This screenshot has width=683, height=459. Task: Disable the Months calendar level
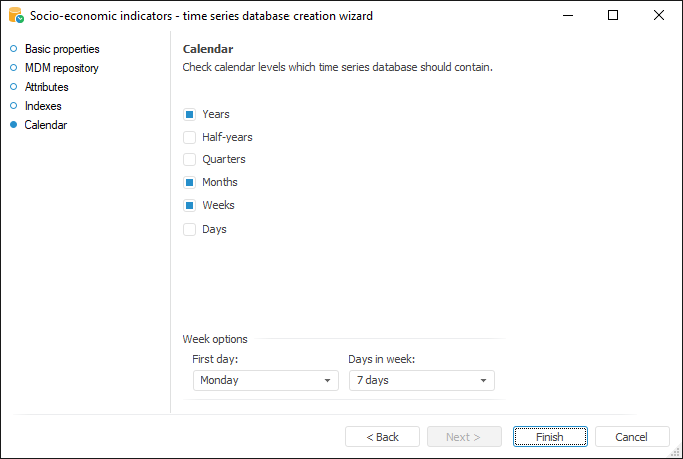pyautogui.click(x=189, y=182)
